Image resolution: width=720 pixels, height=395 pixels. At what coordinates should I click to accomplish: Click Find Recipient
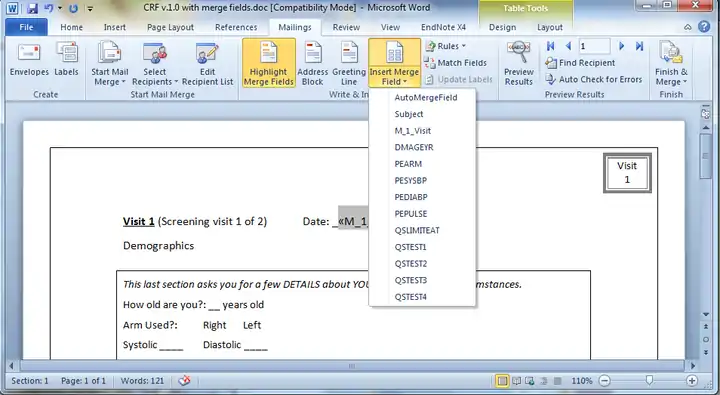pyautogui.click(x=580, y=62)
